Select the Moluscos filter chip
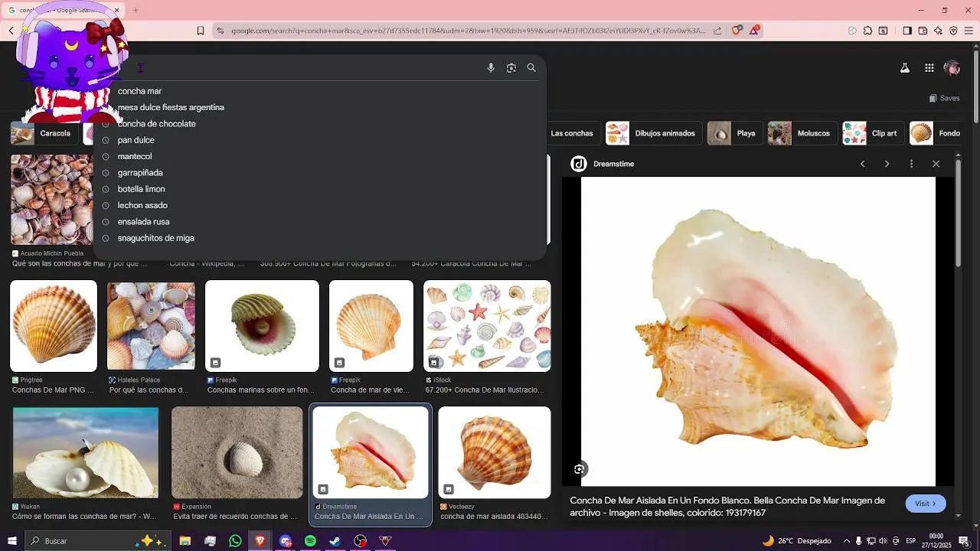 802,133
